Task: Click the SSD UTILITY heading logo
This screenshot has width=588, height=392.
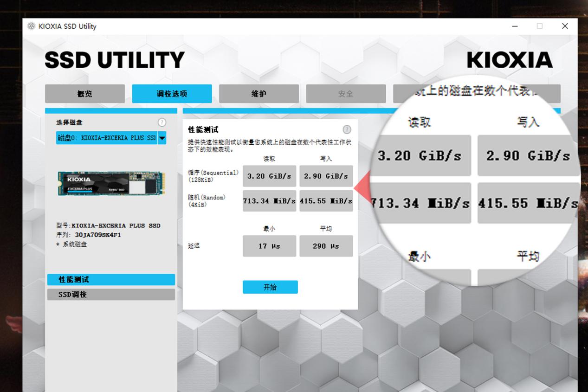Action: (x=114, y=60)
